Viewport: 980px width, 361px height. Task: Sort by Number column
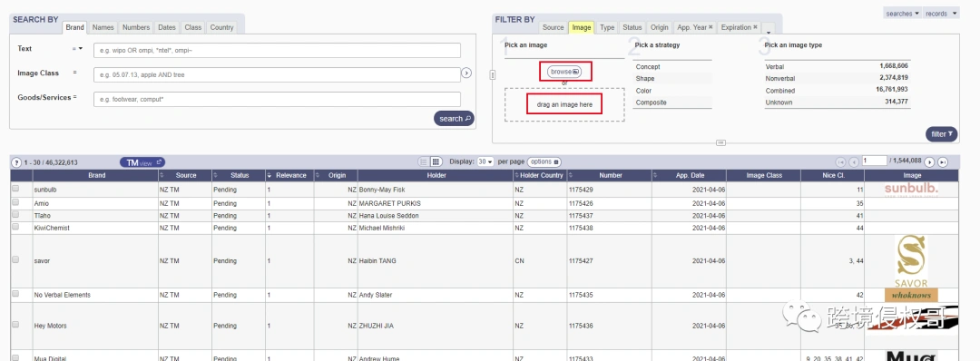(610, 175)
